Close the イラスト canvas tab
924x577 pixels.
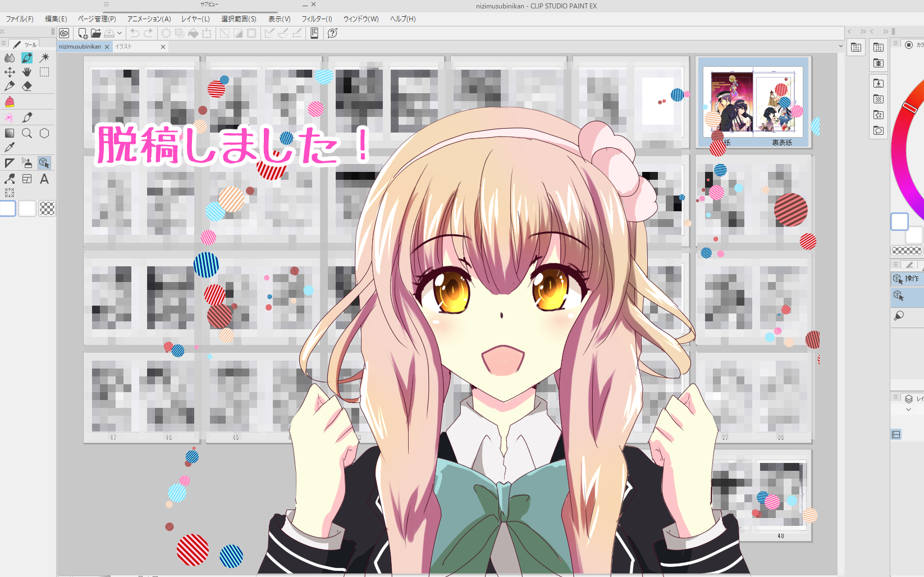163,47
